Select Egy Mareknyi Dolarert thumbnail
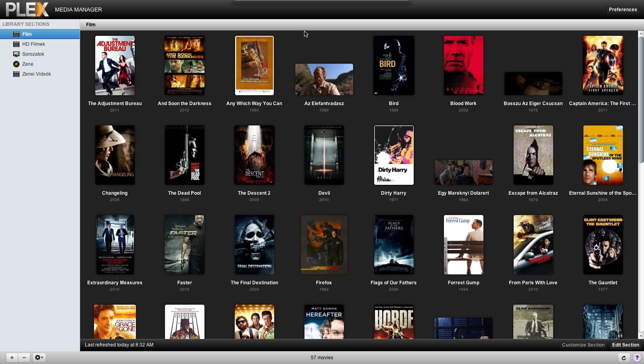Screen dimensions: 644x364 point(463,172)
